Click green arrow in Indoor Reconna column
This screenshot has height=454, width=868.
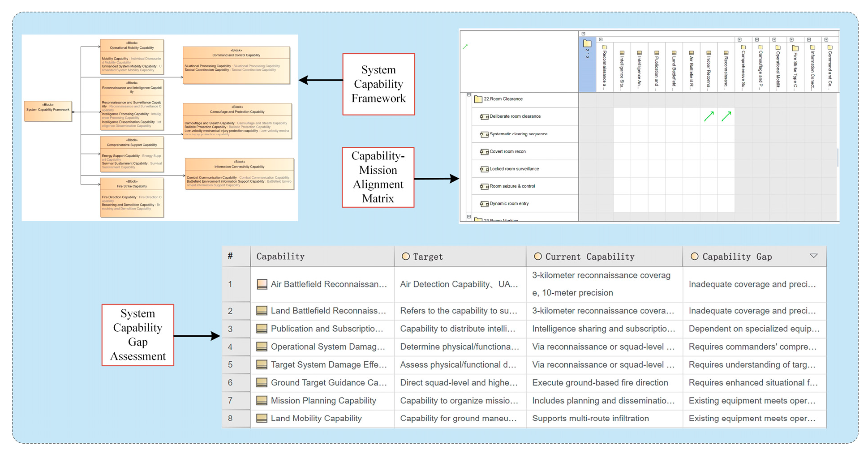[x=709, y=117]
